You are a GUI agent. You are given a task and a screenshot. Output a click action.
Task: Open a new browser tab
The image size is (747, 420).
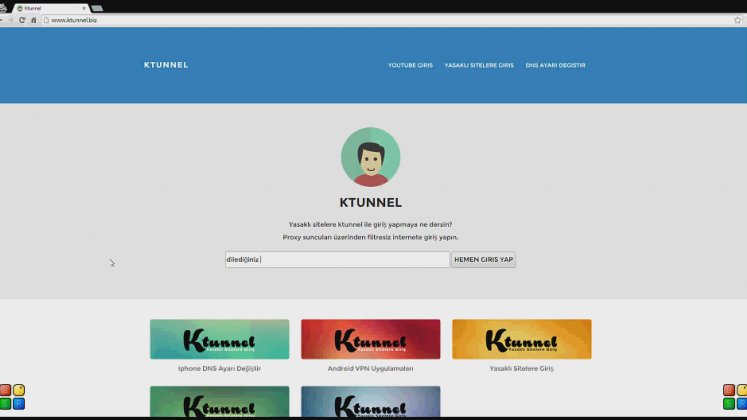click(97, 8)
